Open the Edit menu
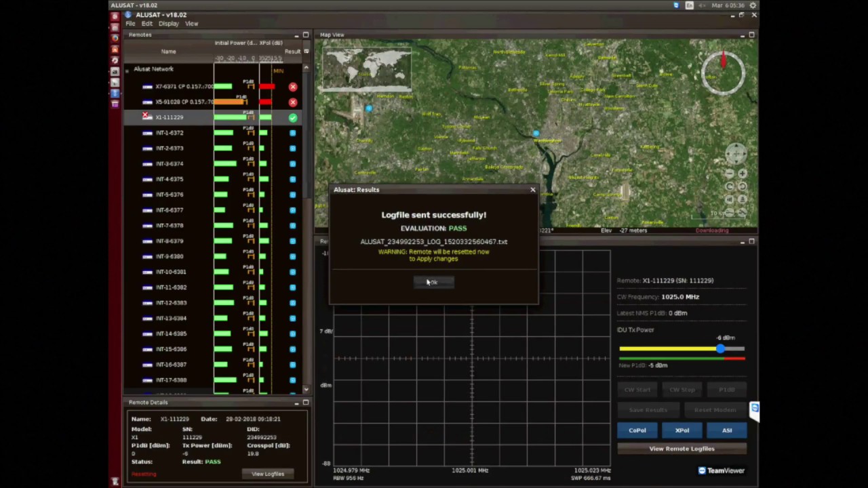Viewport: 868px width, 488px height. (x=146, y=24)
